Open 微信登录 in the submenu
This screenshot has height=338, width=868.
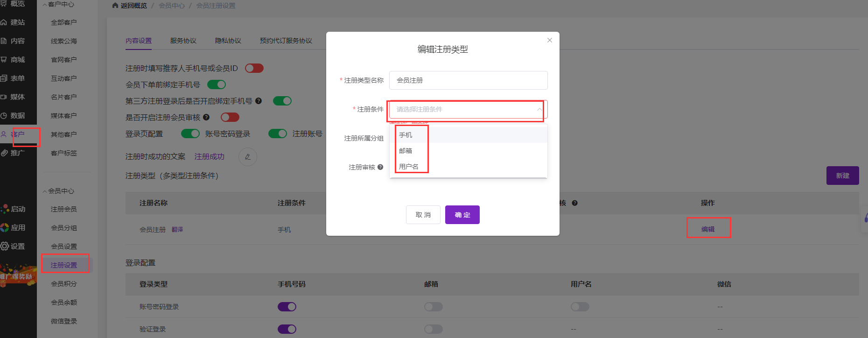[64, 321]
